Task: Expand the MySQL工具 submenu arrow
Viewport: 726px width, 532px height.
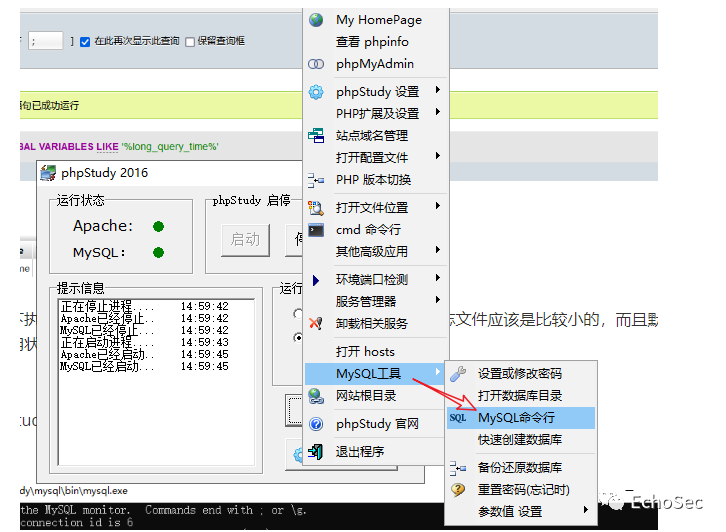Action: [438, 371]
